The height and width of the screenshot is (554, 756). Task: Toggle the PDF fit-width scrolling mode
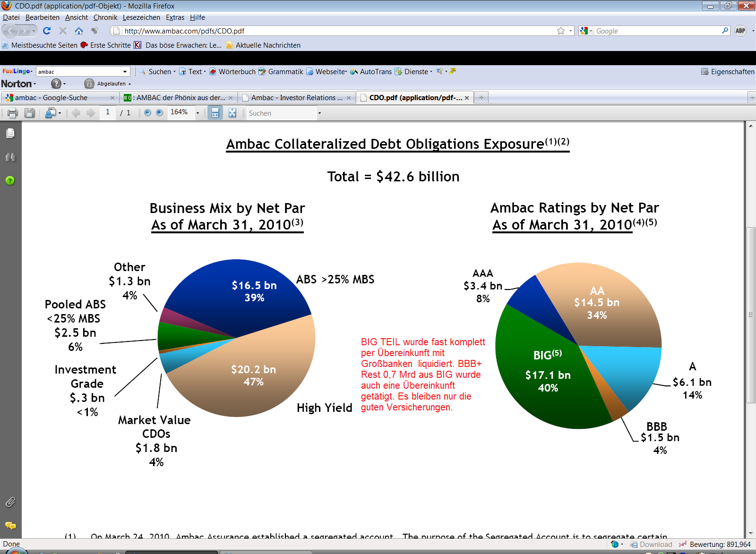tap(215, 113)
